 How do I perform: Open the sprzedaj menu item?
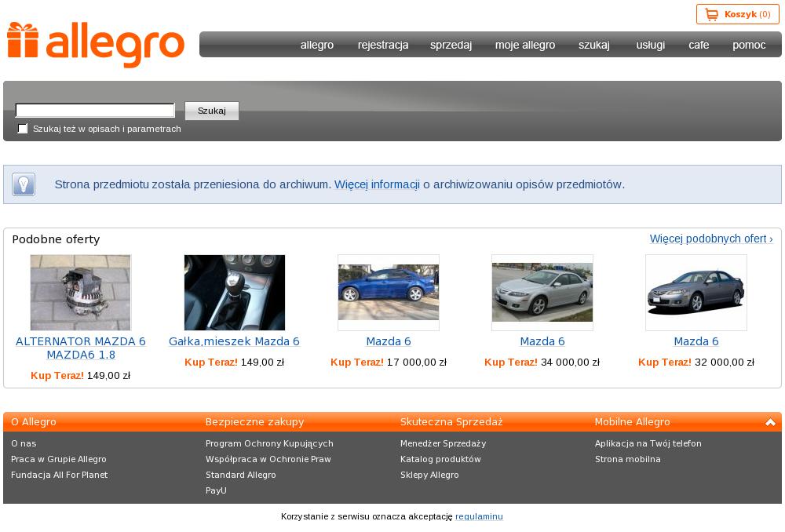point(451,45)
